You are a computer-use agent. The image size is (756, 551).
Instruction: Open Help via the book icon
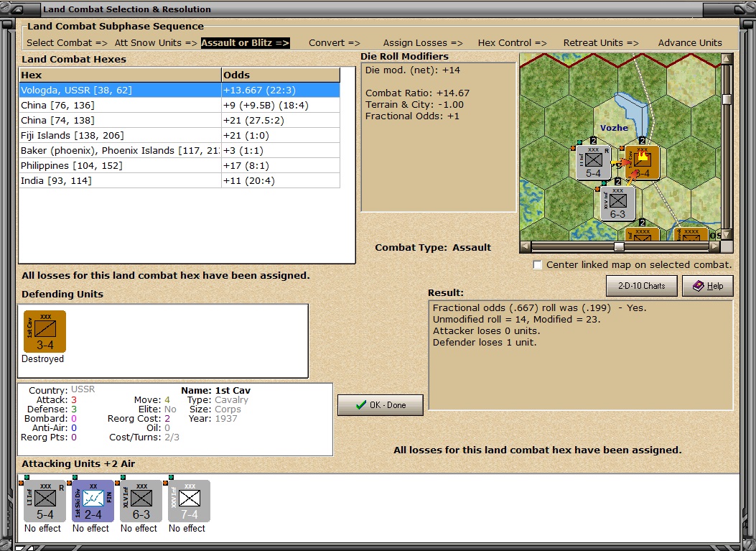click(x=708, y=286)
